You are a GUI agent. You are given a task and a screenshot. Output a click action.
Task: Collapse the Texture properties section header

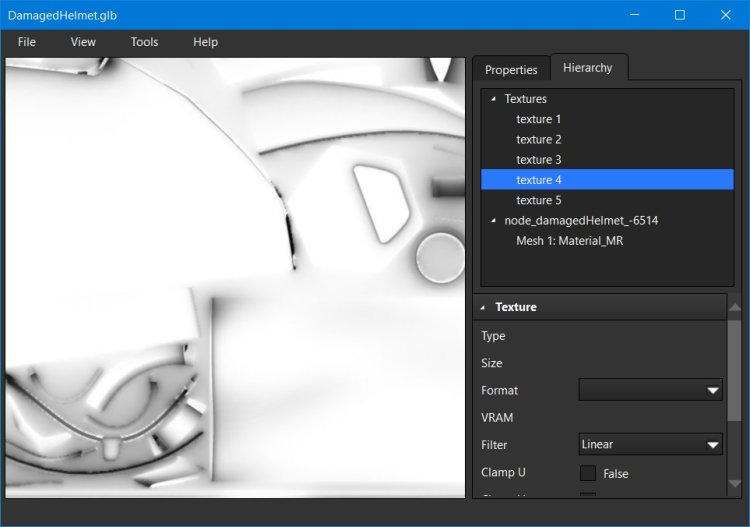click(483, 307)
